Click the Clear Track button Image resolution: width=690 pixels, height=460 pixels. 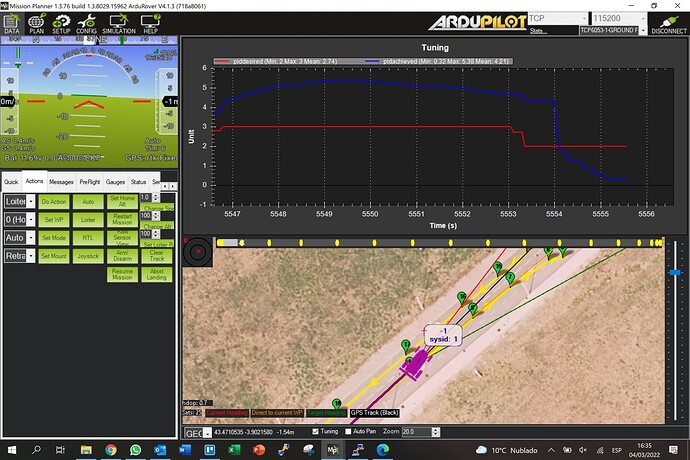(x=157, y=256)
